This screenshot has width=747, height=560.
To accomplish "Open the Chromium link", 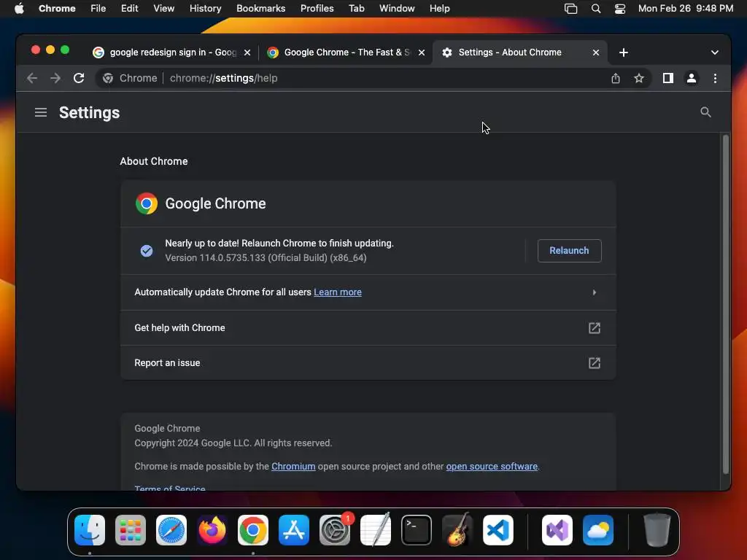I will 293,466.
